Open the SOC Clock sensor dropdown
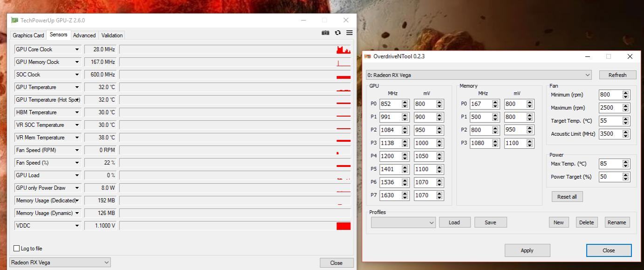Image resolution: width=644 pixels, height=270 pixels. pos(77,75)
